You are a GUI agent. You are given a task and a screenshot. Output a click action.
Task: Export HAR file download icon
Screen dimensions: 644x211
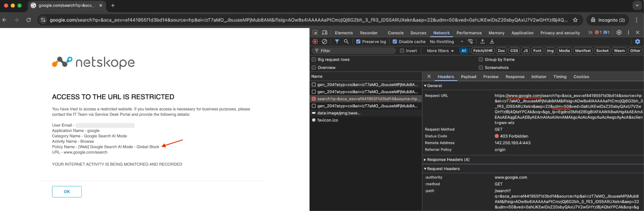(x=492, y=42)
